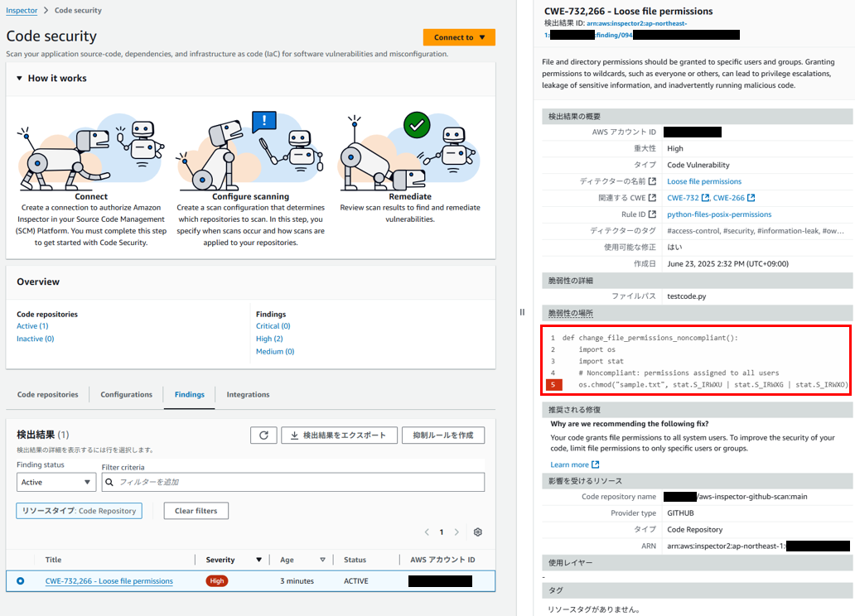Click AWS アカウント ID column header
The height and width of the screenshot is (616, 855).
pyautogui.click(x=442, y=560)
